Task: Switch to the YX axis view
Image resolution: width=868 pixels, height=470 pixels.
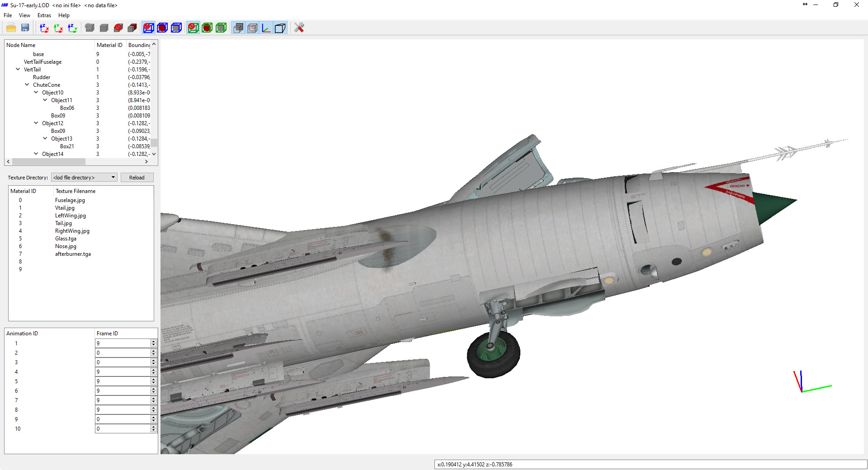Action: click(x=58, y=28)
